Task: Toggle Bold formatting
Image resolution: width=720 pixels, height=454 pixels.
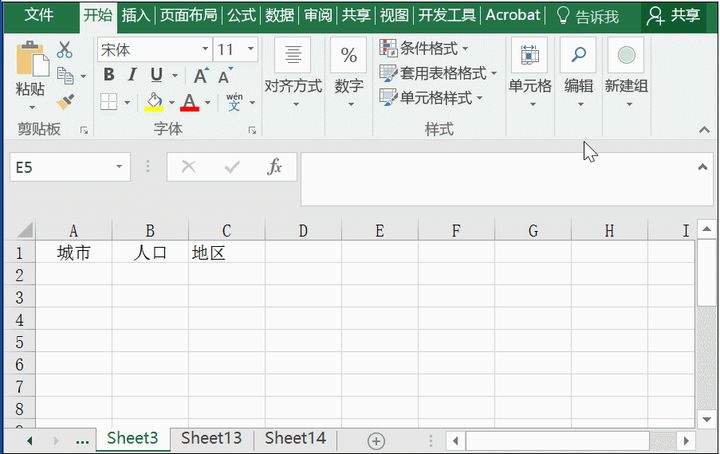Action: click(x=109, y=76)
